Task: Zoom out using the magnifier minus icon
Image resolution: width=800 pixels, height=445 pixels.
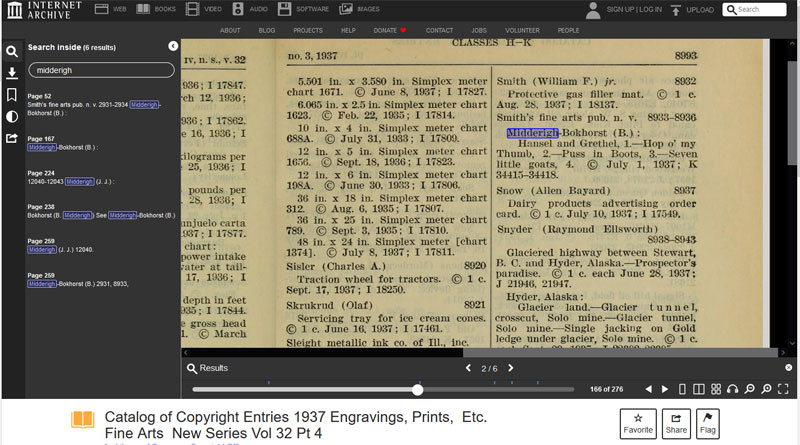Action: (x=750, y=389)
